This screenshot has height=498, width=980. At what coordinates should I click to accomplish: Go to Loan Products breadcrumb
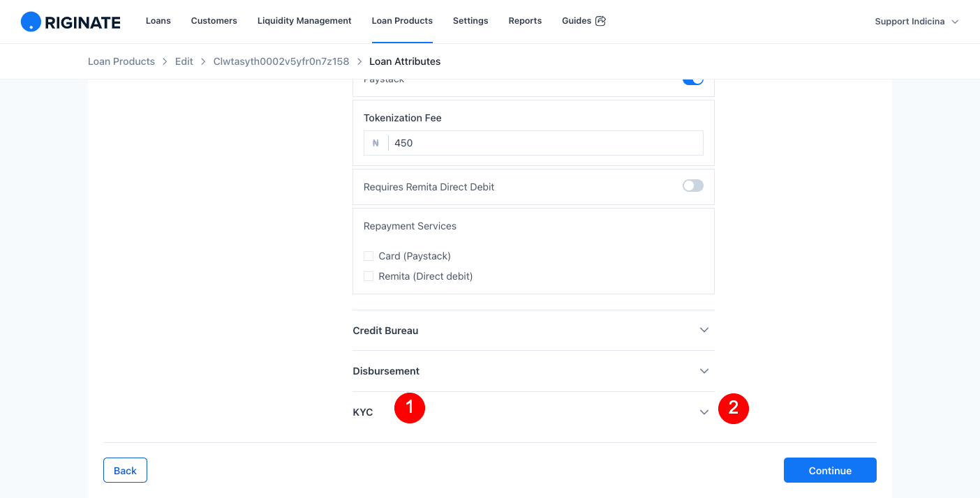pos(121,61)
